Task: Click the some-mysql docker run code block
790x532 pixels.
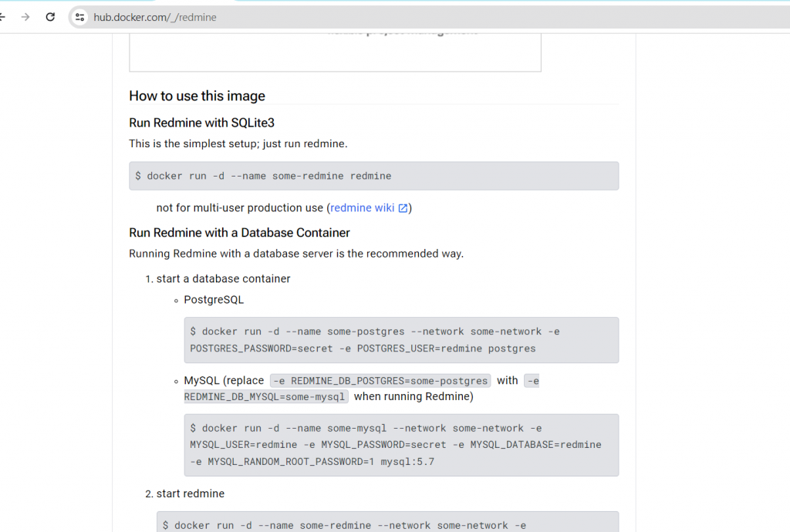Action: [401, 445]
